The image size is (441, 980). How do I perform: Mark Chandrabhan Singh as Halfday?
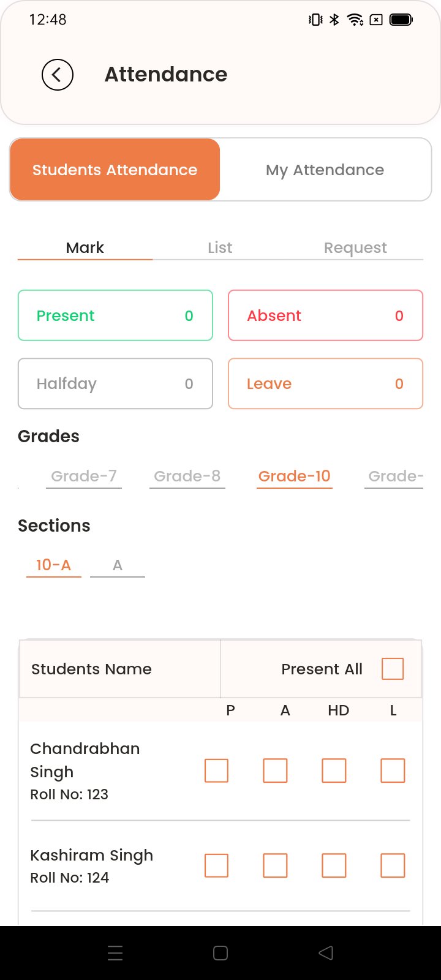tap(334, 771)
